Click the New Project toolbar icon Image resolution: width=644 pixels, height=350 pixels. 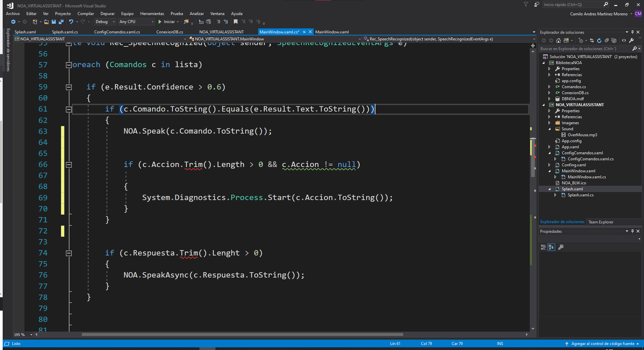(x=35, y=22)
